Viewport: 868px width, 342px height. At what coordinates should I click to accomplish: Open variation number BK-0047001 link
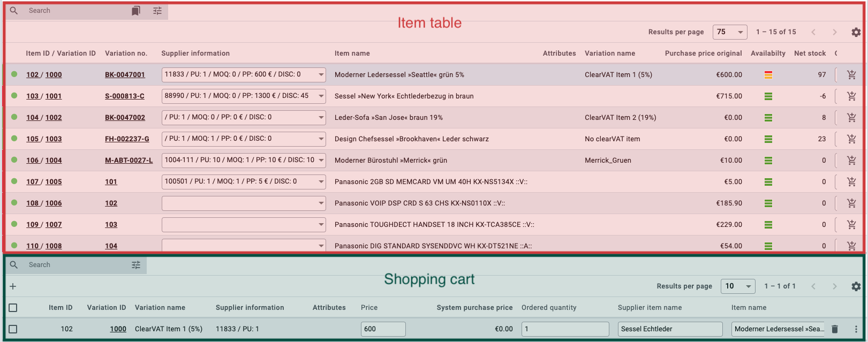[x=125, y=75]
